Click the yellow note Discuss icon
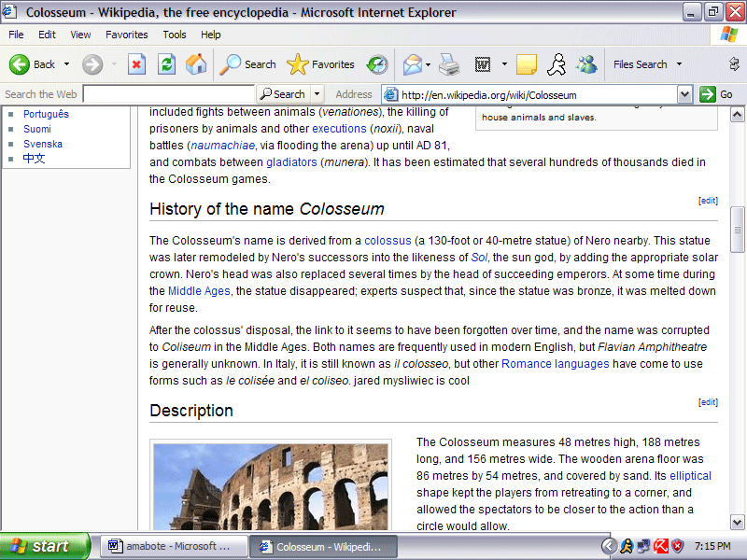 (x=527, y=64)
